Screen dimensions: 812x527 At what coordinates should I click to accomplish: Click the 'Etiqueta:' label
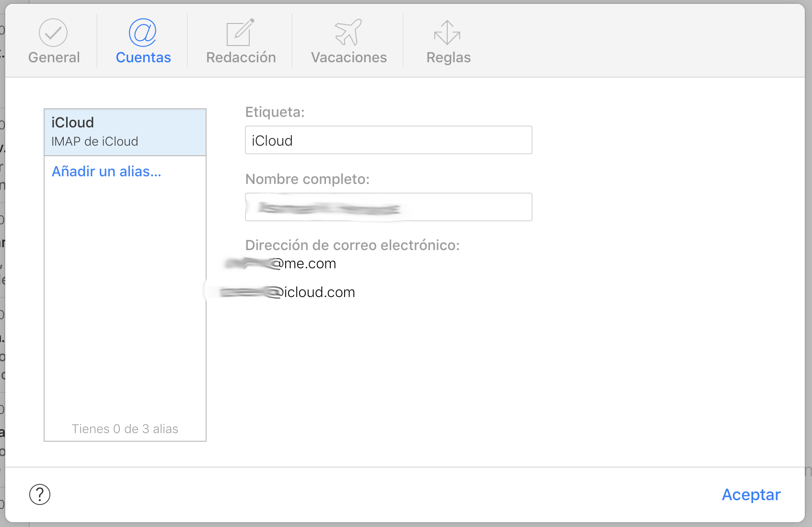pos(275,112)
